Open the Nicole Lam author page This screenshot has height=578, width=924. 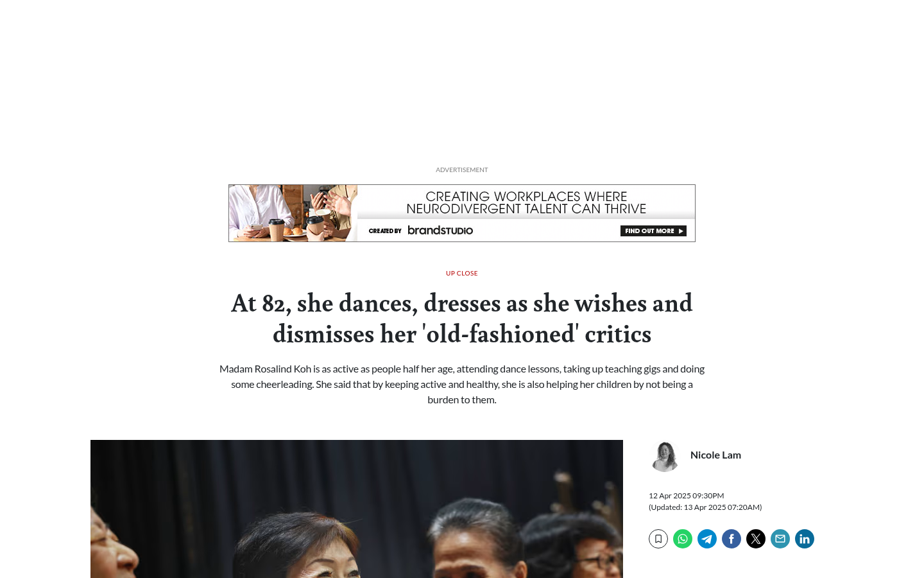[x=715, y=455]
